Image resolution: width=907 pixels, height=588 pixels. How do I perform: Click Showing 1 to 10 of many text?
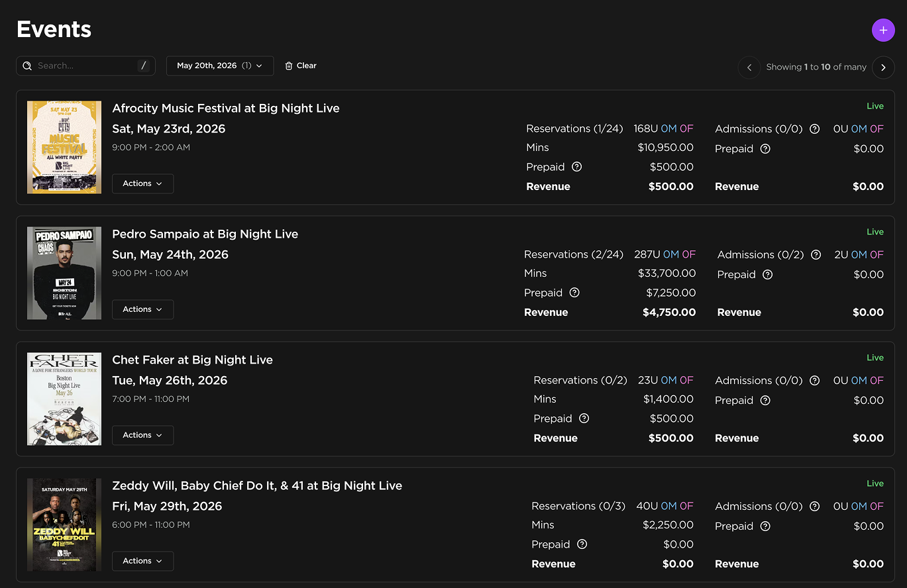tap(816, 67)
